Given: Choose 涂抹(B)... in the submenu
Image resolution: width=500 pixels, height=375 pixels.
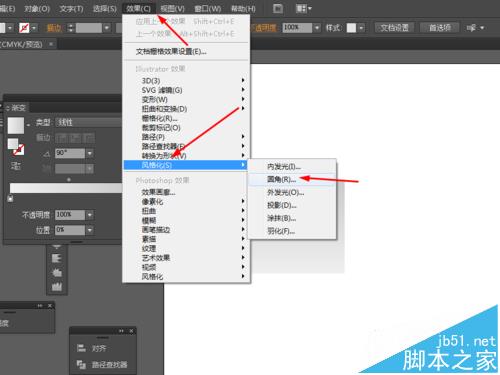Looking at the screenshot, I should tap(292, 218).
